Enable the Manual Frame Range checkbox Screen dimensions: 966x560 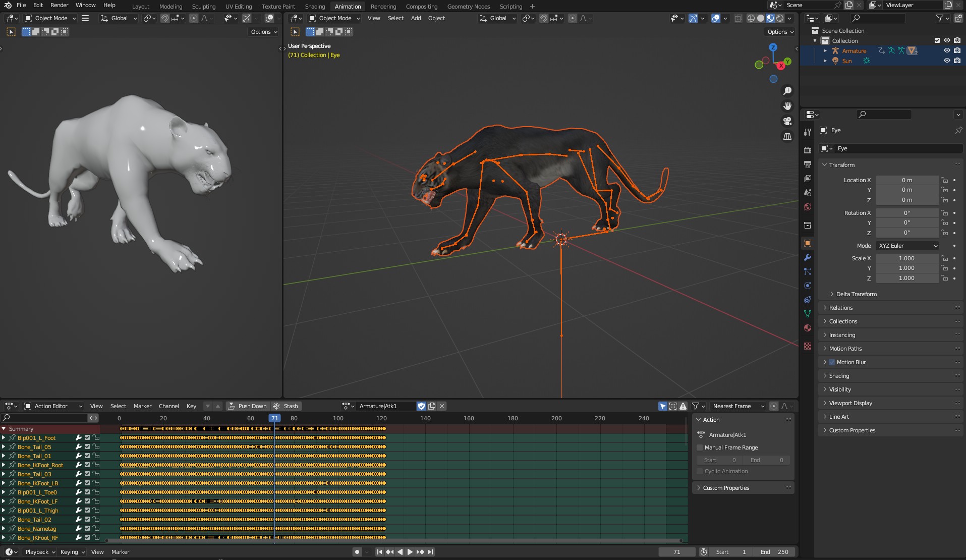[700, 447]
